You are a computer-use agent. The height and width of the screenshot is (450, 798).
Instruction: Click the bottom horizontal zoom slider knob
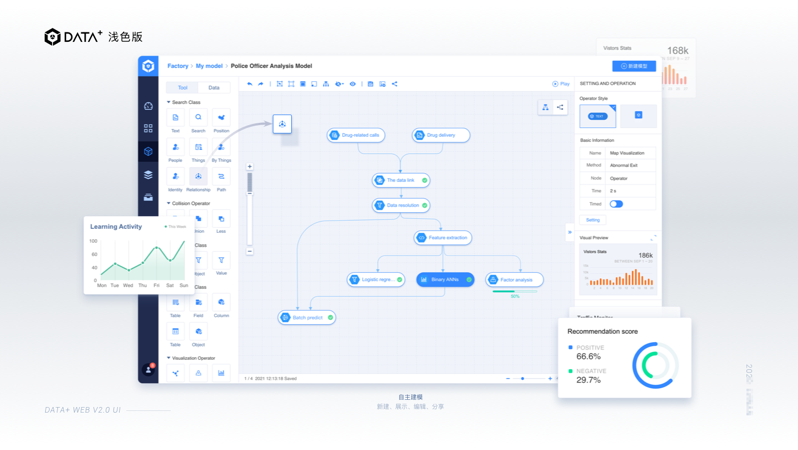(522, 378)
